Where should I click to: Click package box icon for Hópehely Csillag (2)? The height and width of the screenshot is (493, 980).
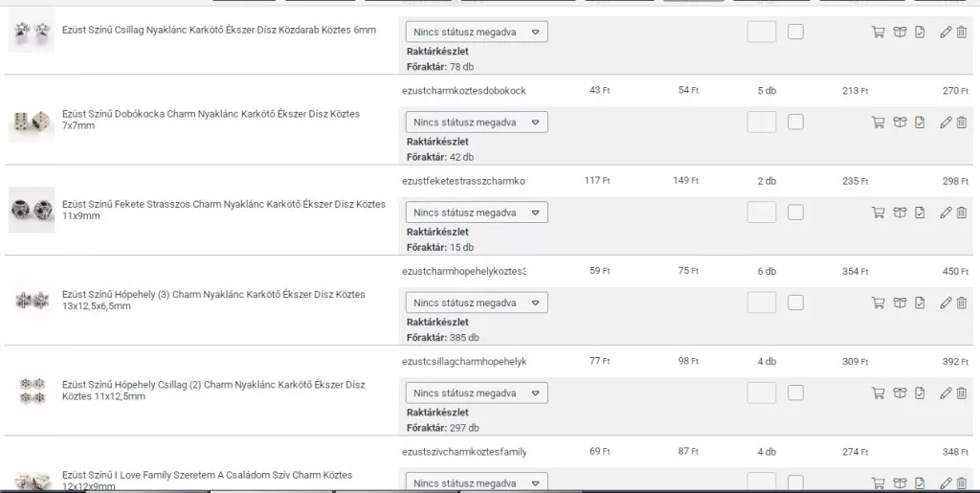click(900, 392)
